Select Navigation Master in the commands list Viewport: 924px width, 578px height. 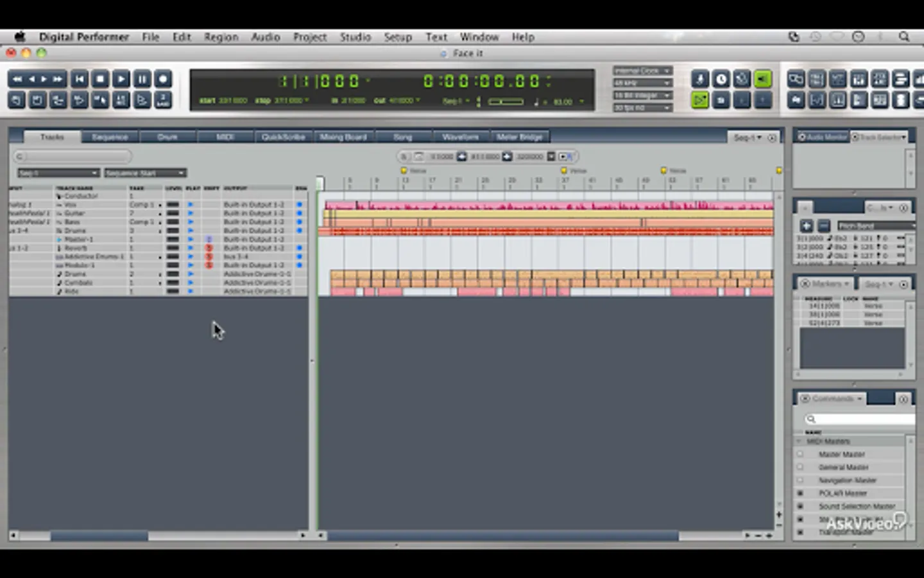tap(847, 480)
